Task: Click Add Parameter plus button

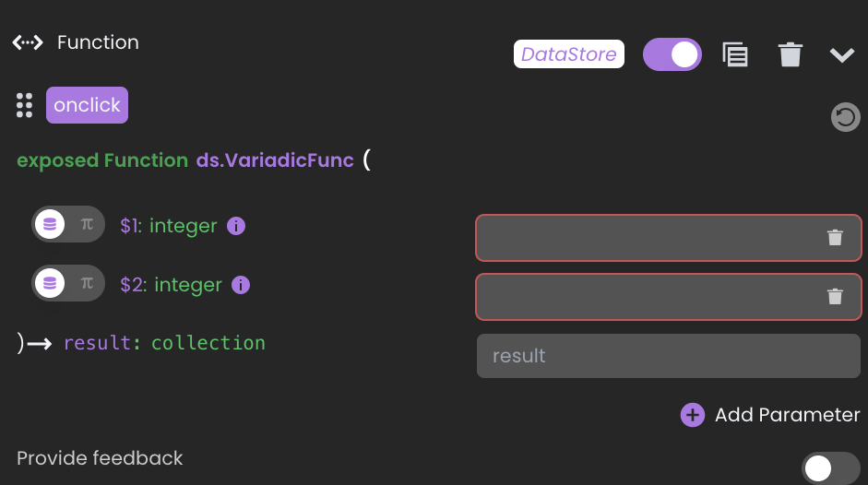Action: coord(693,415)
